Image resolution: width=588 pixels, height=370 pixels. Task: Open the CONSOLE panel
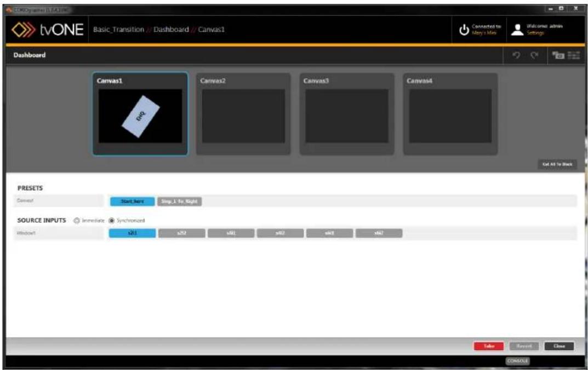coord(517,361)
